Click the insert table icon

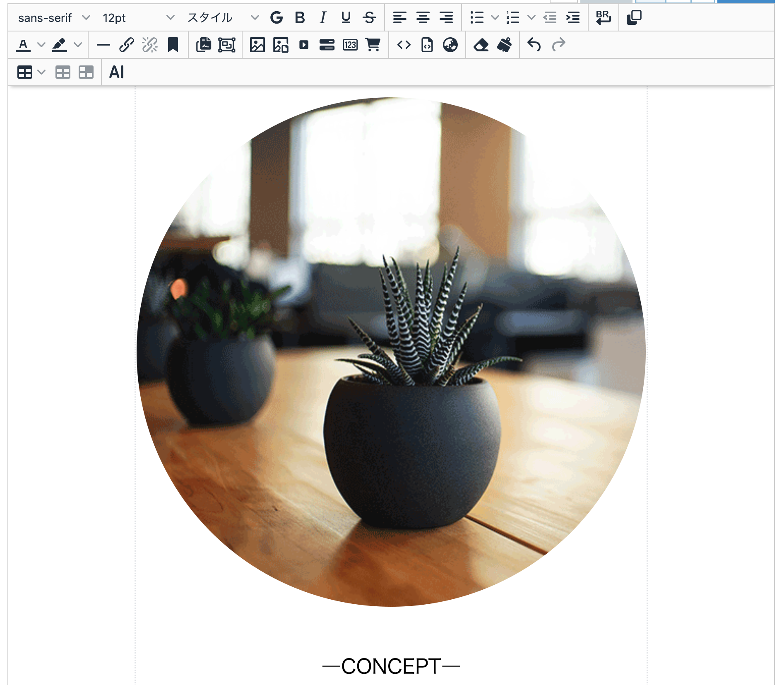pyautogui.click(x=25, y=72)
